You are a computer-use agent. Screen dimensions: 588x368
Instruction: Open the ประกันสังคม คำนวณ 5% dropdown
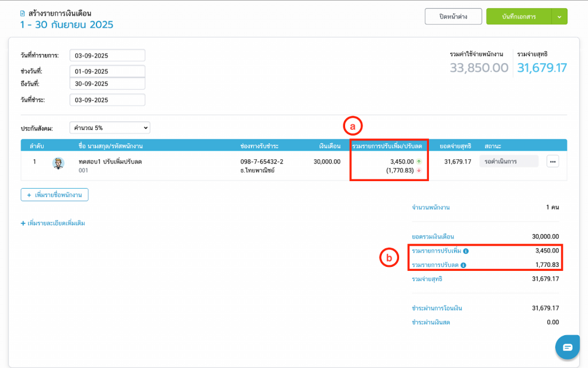coord(110,127)
